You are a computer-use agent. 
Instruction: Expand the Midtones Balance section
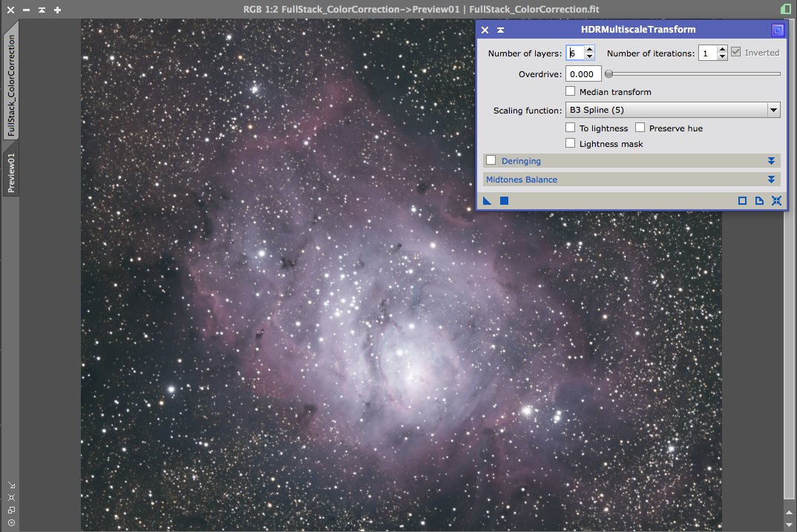pos(771,180)
